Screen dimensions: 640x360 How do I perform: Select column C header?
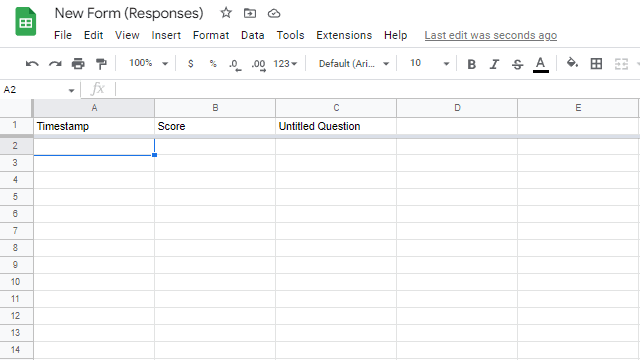(x=336, y=108)
